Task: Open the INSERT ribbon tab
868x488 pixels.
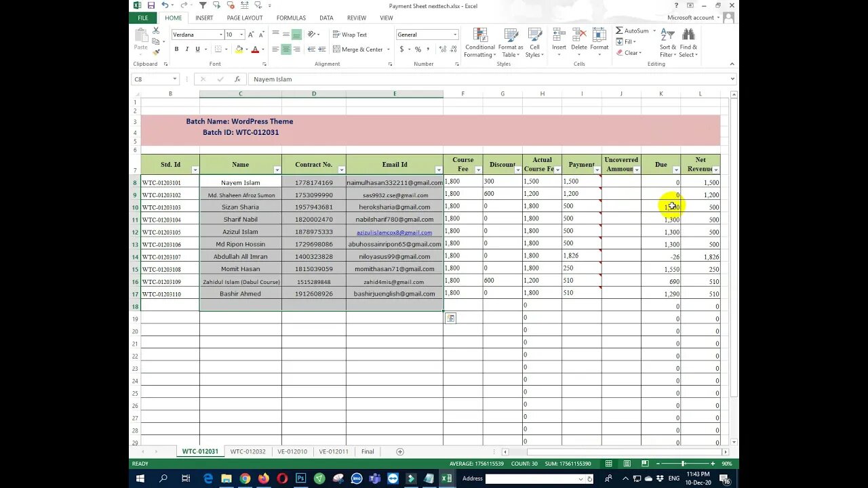Action: (204, 18)
